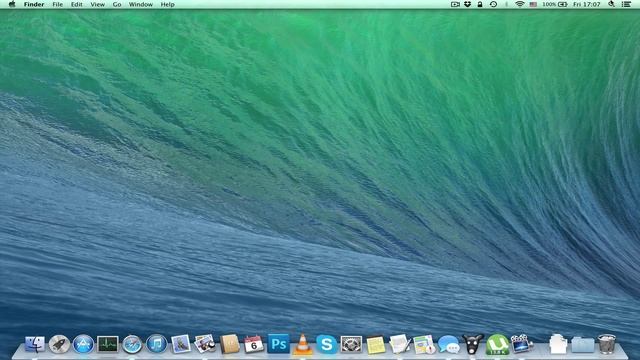Open Preview photos-and-loupe icon in the Dock
The width and height of the screenshot is (640, 360).
click(205, 344)
